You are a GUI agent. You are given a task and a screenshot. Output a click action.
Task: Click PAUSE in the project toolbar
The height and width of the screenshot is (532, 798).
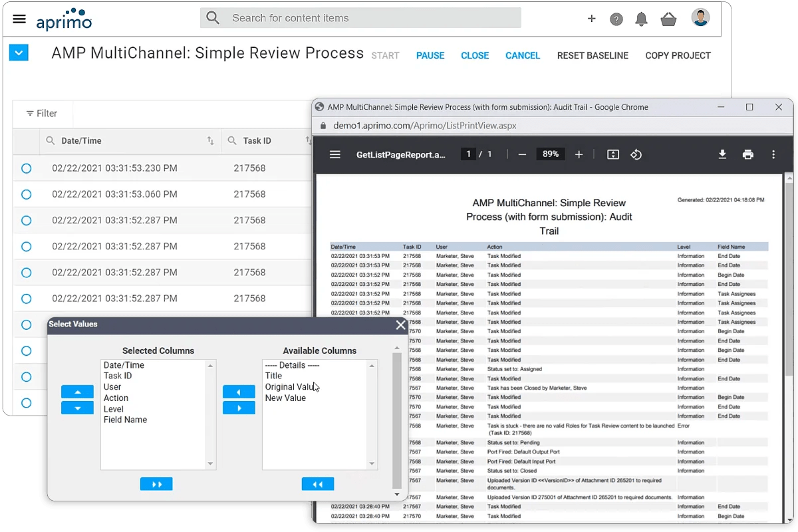click(x=430, y=56)
